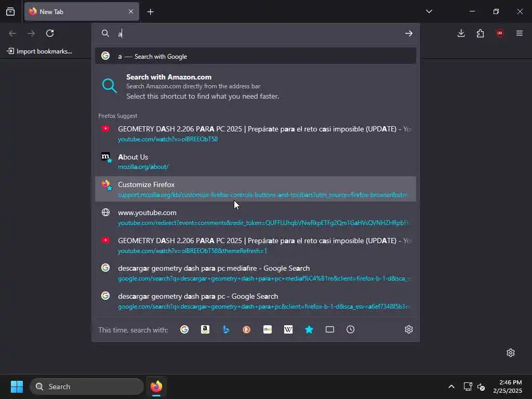Image resolution: width=532 pixels, height=399 pixels.
Task: Open search settings gear in dropdown
Action: click(409, 329)
